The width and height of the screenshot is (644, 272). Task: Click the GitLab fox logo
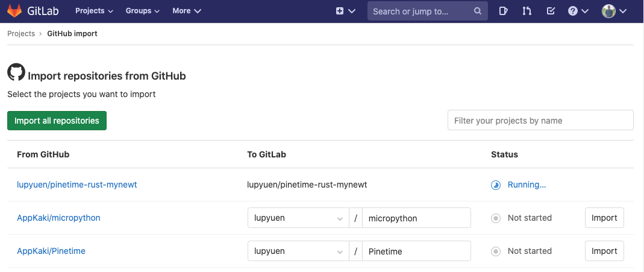coord(13,11)
